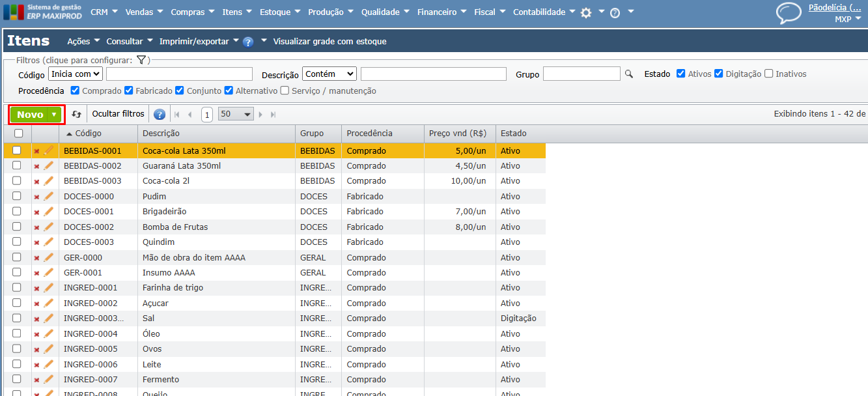
Task: Open the chat speech bubble icon
Action: point(789,12)
